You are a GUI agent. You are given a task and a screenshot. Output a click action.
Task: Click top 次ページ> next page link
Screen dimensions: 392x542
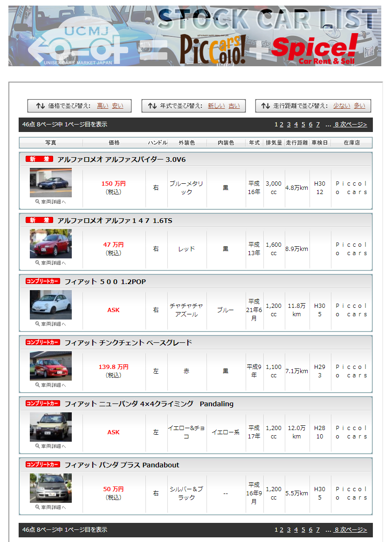[351, 125]
